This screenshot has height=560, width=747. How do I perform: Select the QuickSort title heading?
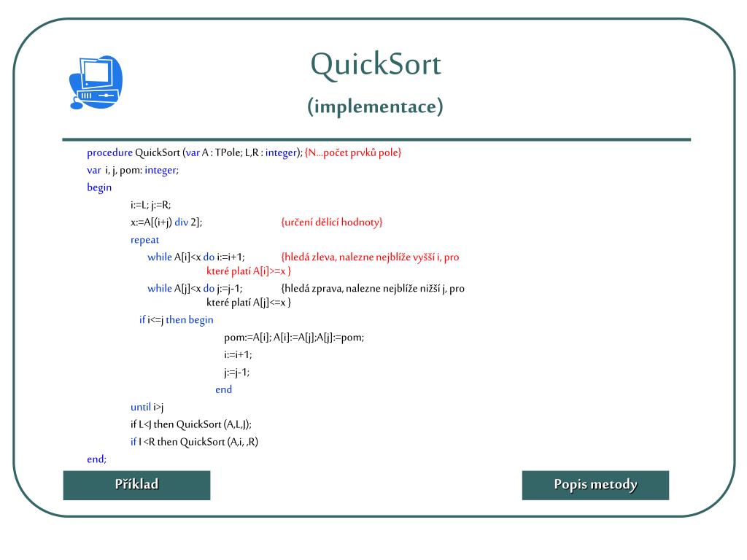click(x=376, y=64)
